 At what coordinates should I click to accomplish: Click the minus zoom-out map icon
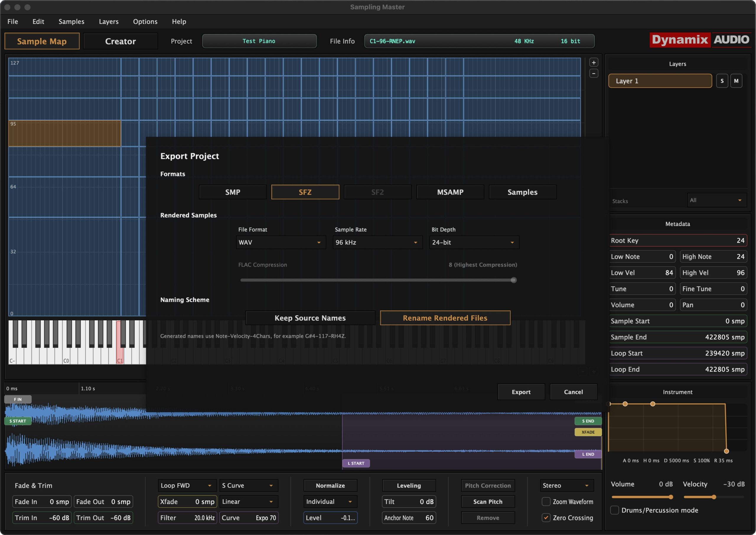[x=594, y=74]
